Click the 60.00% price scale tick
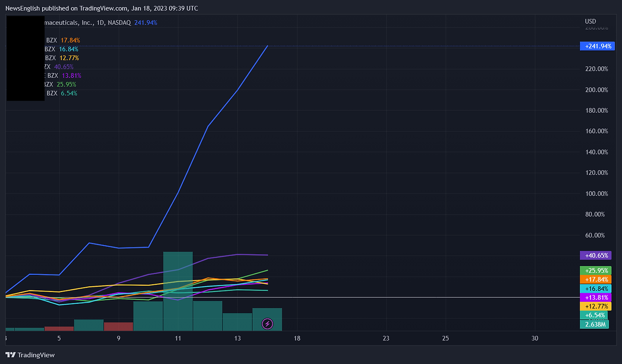Screen dimensions: 622x364 595,235
